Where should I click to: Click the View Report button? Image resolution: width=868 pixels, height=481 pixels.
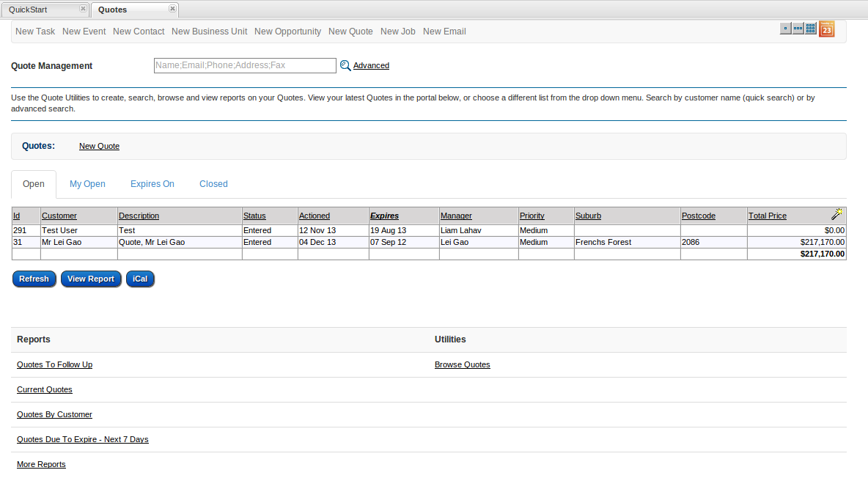[91, 279]
